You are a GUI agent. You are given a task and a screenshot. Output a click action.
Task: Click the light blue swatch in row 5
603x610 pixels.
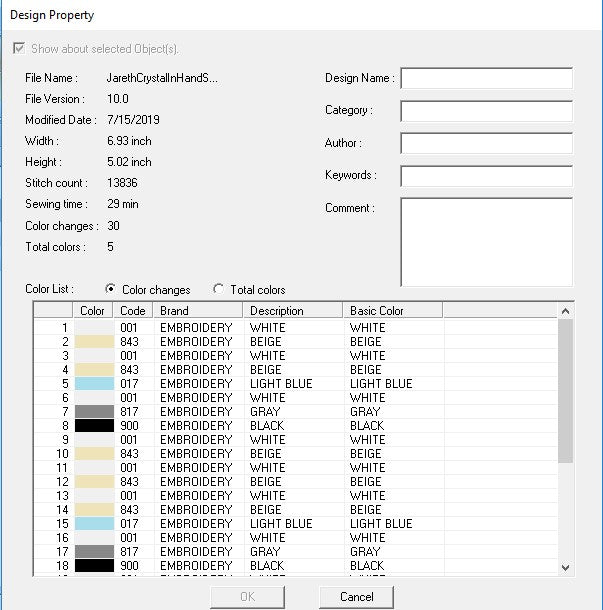click(93, 384)
